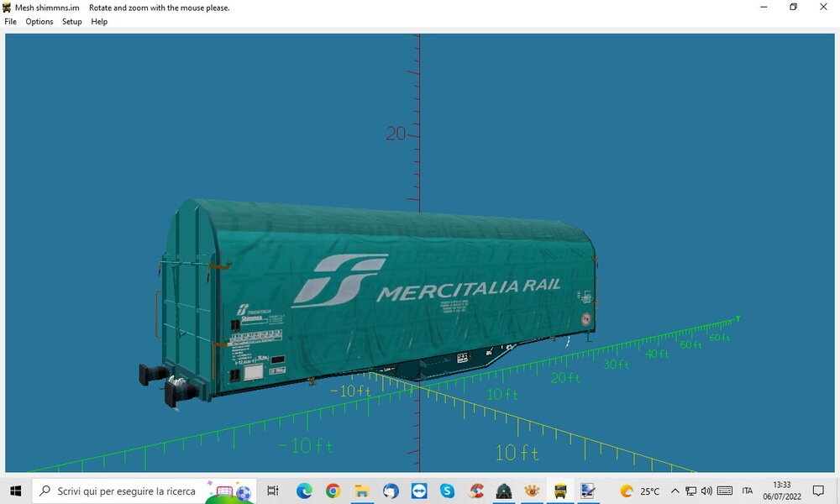Open the Options menu
This screenshot has width=840, height=504.
39,22
